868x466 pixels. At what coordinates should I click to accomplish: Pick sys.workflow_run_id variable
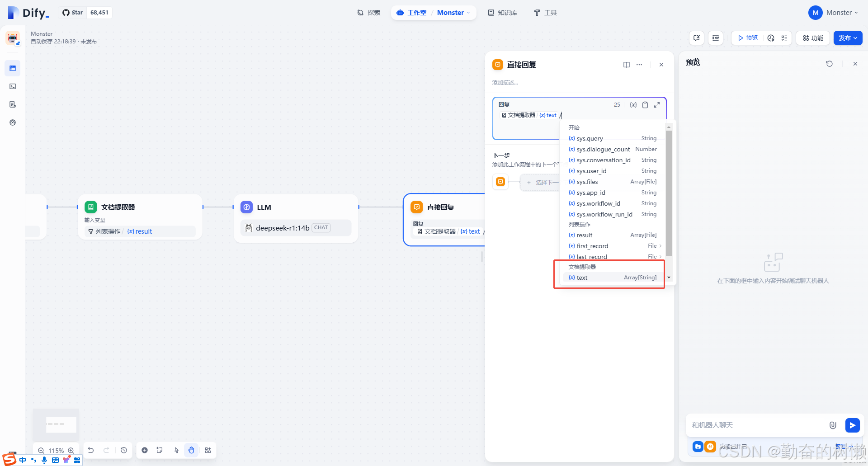click(613, 214)
